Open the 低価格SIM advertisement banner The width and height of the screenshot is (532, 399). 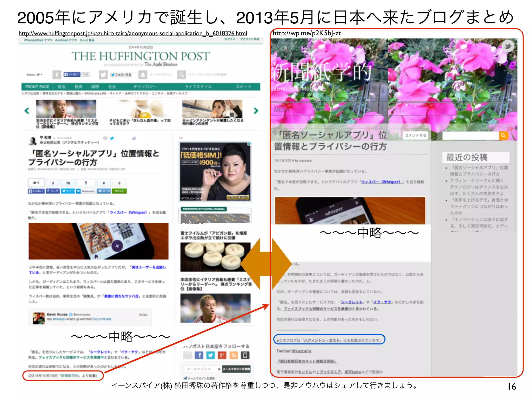click(215, 171)
